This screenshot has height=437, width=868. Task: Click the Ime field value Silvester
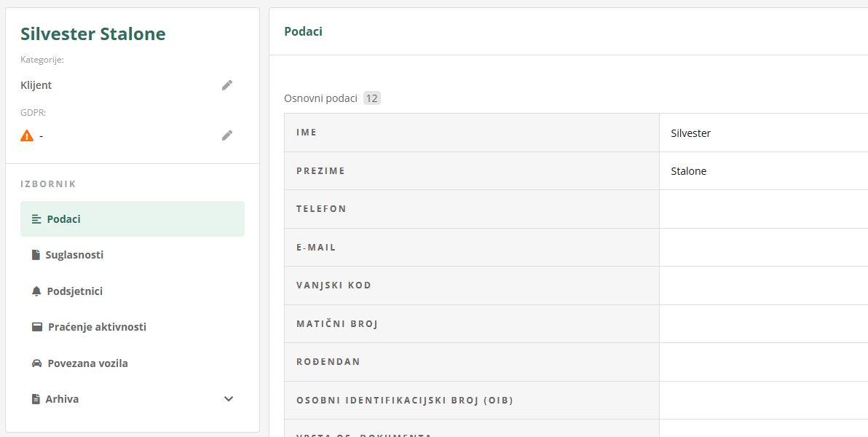690,133
